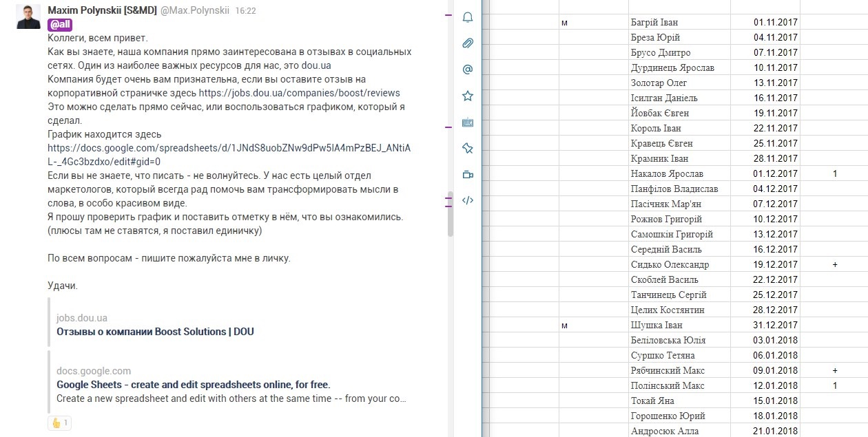Viewport: 868px width, 437px height.
Task: Toggle the thumbs-up reaction on the message
Action: pyautogui.click(x=59, y=423)
